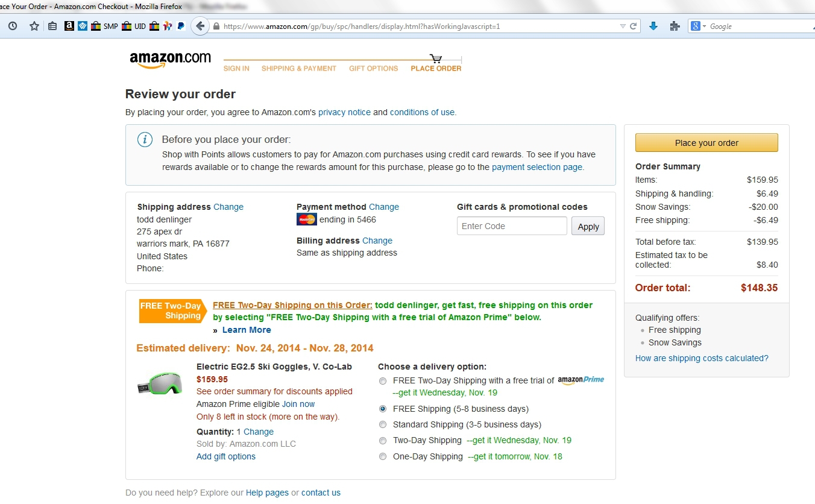The height and width of the screenshot is (504, 815).
Task: Change the billing address
Action: 377,241
